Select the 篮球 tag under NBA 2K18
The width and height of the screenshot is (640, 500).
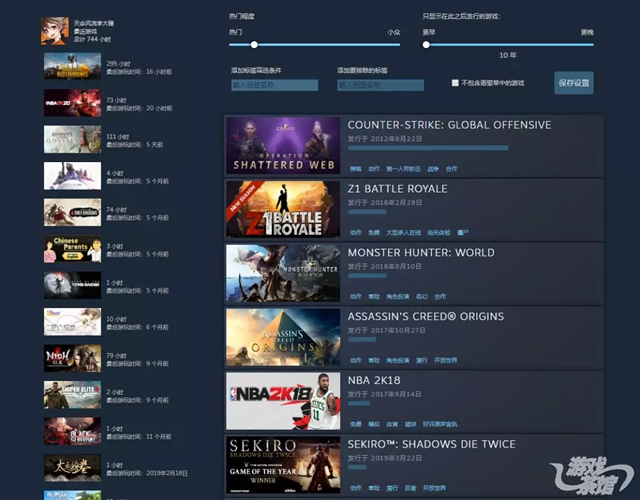[410, 424]
